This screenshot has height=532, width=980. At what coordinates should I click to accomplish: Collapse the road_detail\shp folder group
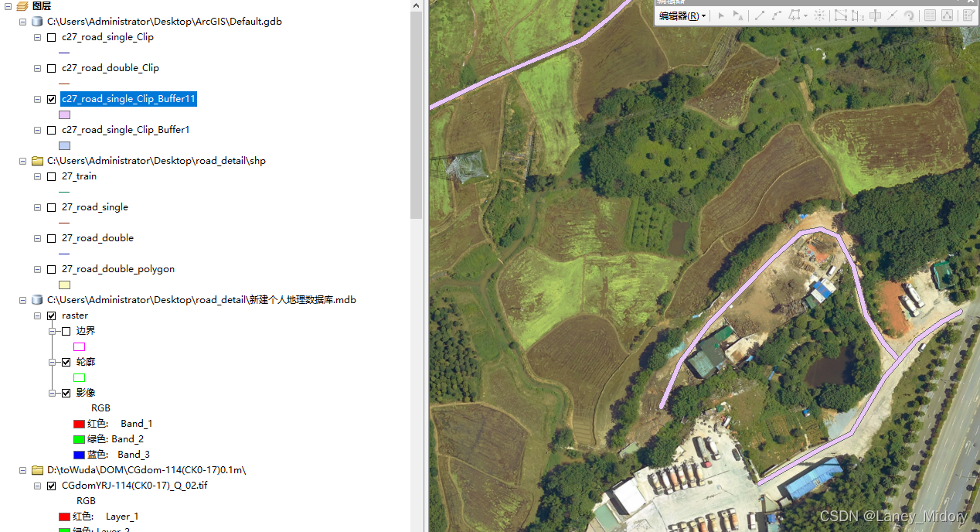(x=22, y=161)
